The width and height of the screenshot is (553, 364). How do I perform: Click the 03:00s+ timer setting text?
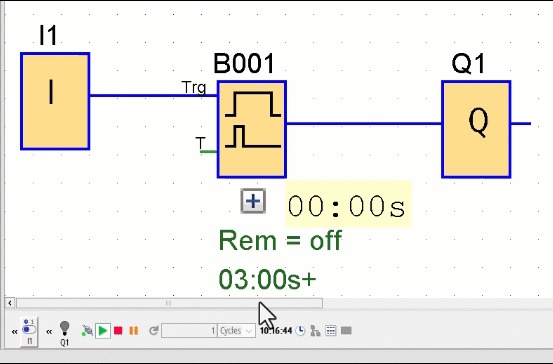click(x=267, y=279)
